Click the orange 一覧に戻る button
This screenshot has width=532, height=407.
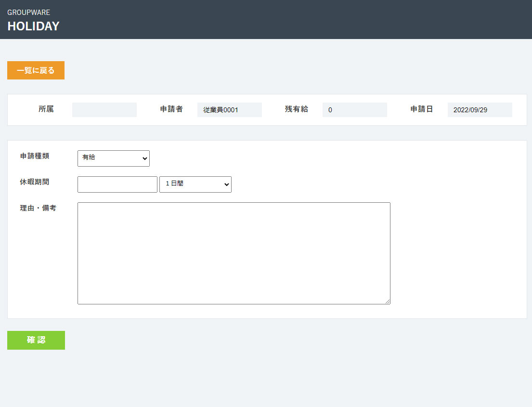coord(36,70)
